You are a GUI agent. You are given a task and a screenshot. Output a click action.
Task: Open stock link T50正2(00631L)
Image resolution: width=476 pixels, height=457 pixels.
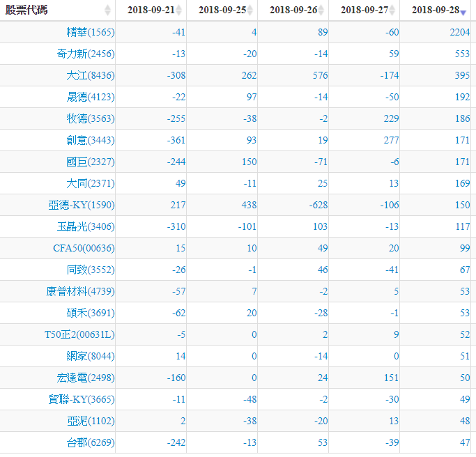[x=79, y=335]
